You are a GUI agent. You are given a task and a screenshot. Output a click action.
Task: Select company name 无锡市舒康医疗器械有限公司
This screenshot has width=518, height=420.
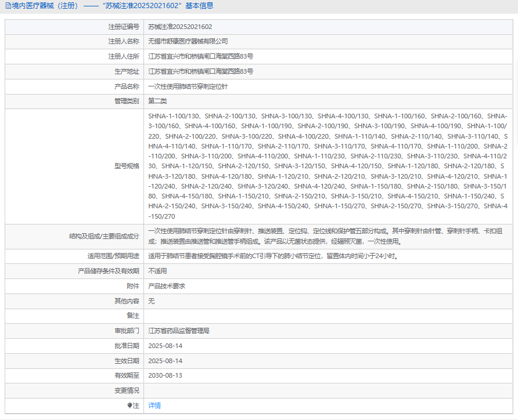click(188, 41)
